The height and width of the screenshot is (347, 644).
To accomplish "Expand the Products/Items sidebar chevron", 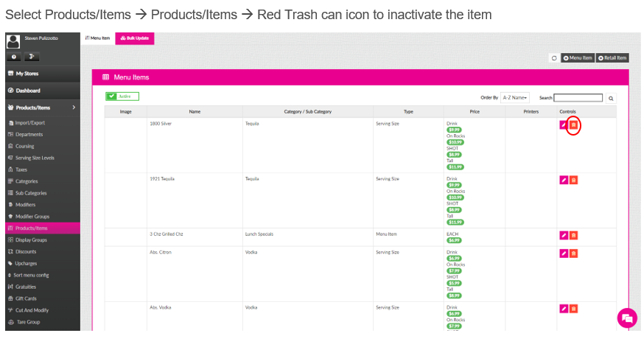I will click(74, 107).
